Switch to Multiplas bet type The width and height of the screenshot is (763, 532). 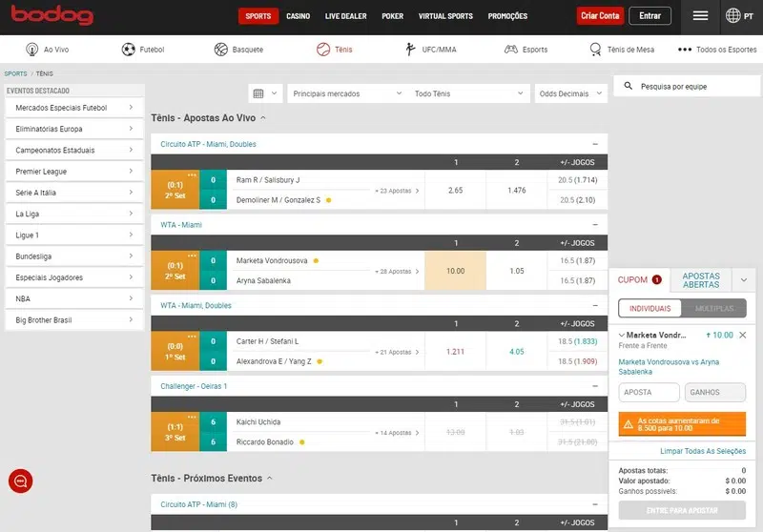[x=713, y=309]
